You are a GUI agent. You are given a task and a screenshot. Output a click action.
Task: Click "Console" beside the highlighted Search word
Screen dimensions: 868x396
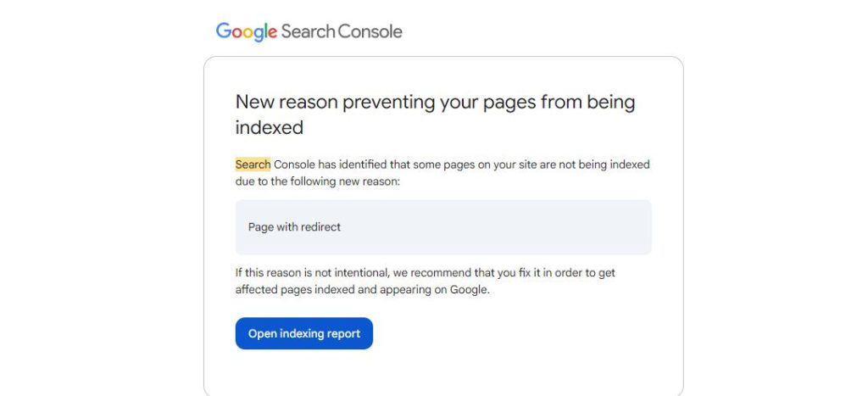click(294, 165)
